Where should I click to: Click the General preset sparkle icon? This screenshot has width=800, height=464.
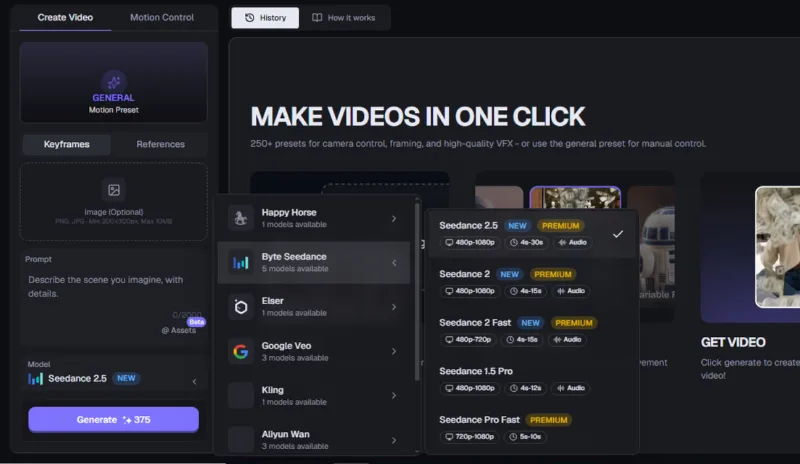114,82
